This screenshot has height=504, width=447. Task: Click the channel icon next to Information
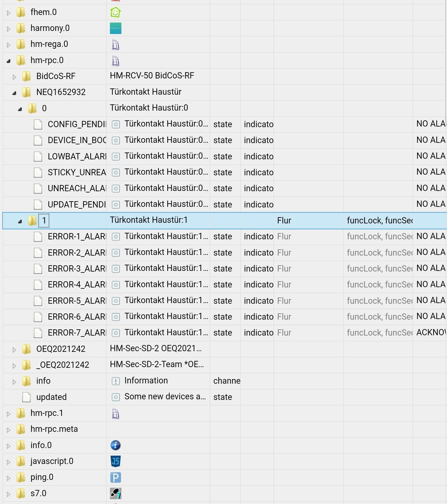[116, 381]
